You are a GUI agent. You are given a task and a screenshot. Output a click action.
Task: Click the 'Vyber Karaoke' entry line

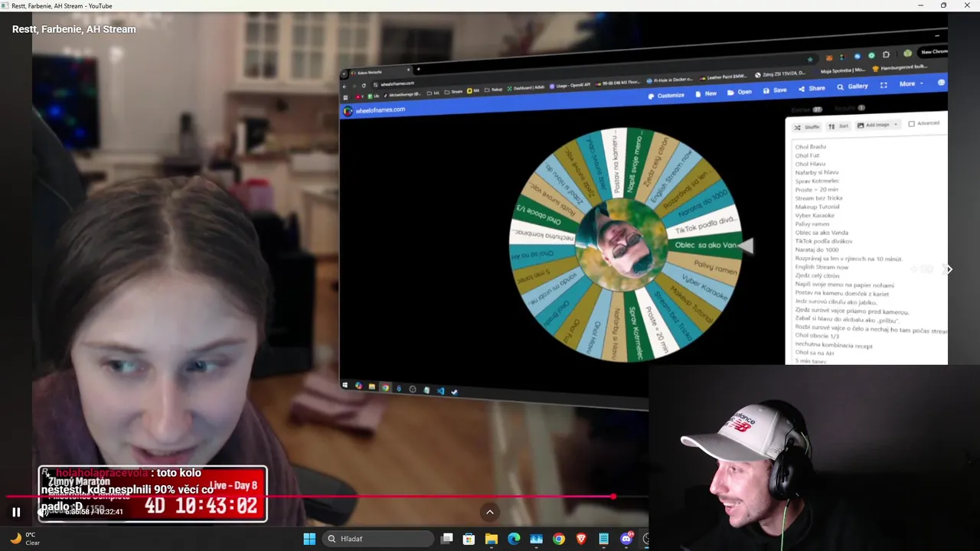815,216
